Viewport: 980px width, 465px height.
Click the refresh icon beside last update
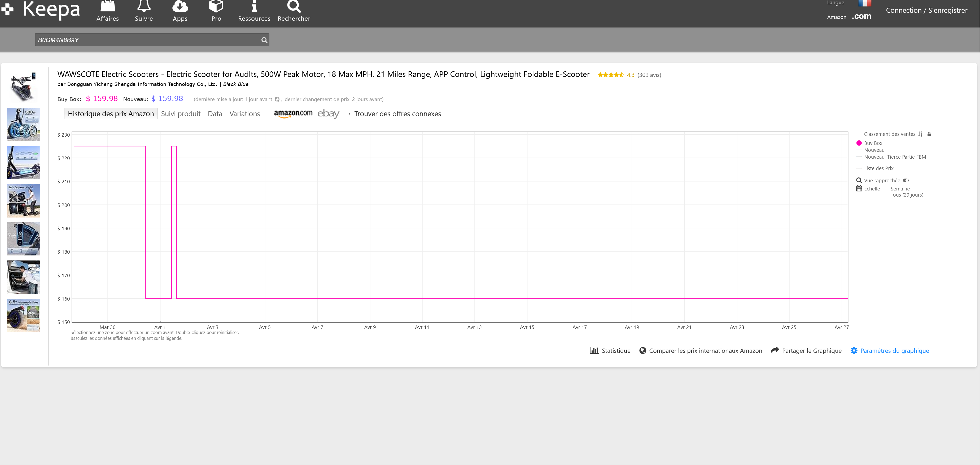coord(277,99)
